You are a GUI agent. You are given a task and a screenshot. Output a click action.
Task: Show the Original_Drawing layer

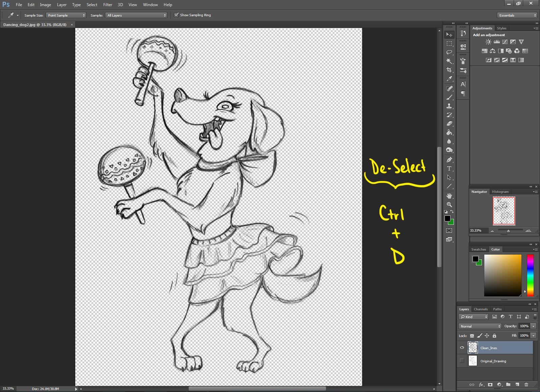462,361
